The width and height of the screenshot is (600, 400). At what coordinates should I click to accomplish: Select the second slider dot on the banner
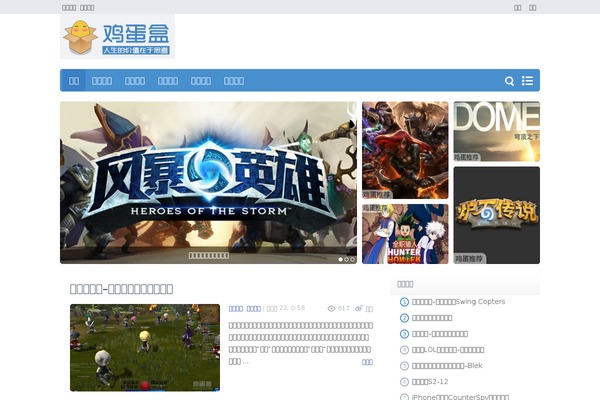(346, 260)
